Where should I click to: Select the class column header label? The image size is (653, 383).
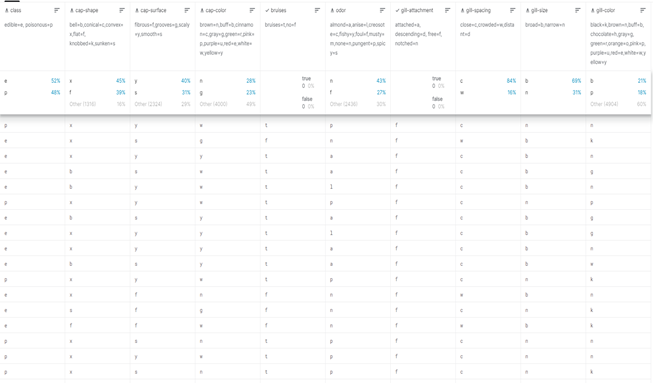pyautogui.click(x=16, y=10)
